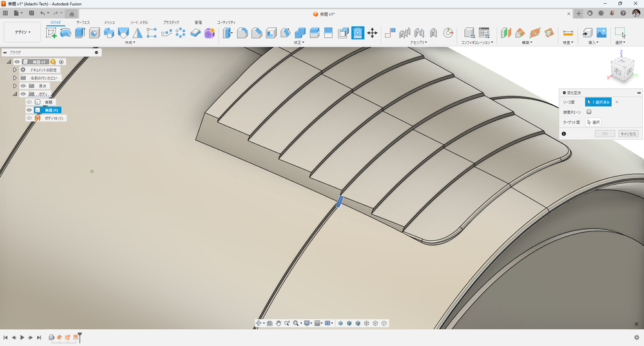
Task: Pick the Loft tool icon
Action: [x=123, y=34]
